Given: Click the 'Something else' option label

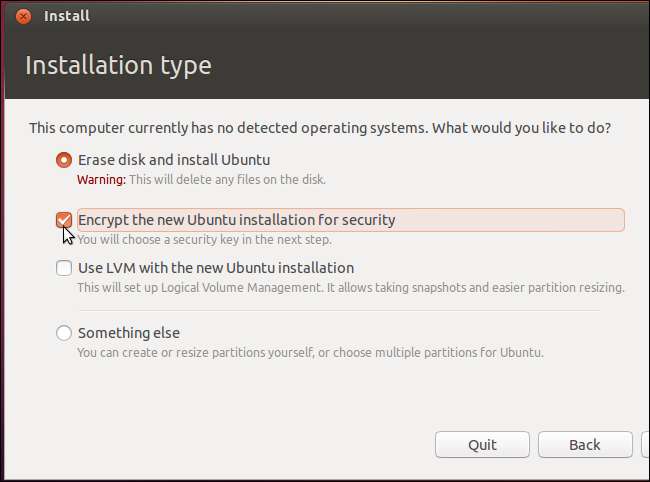Looking at the screenshot, I should 128,333.
